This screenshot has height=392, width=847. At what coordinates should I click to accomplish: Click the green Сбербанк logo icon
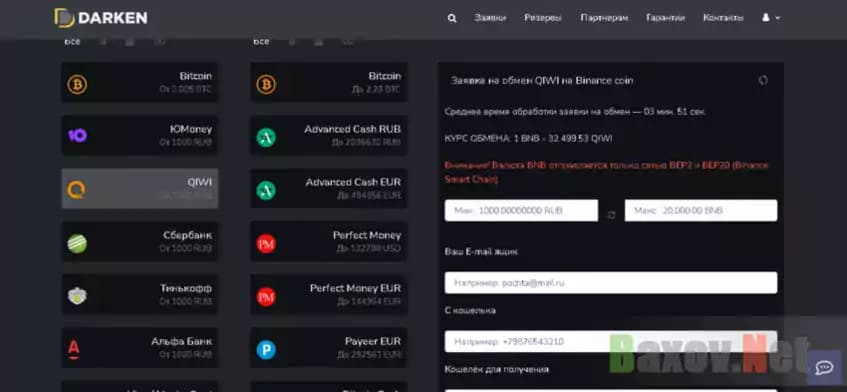tap(77, 244)
